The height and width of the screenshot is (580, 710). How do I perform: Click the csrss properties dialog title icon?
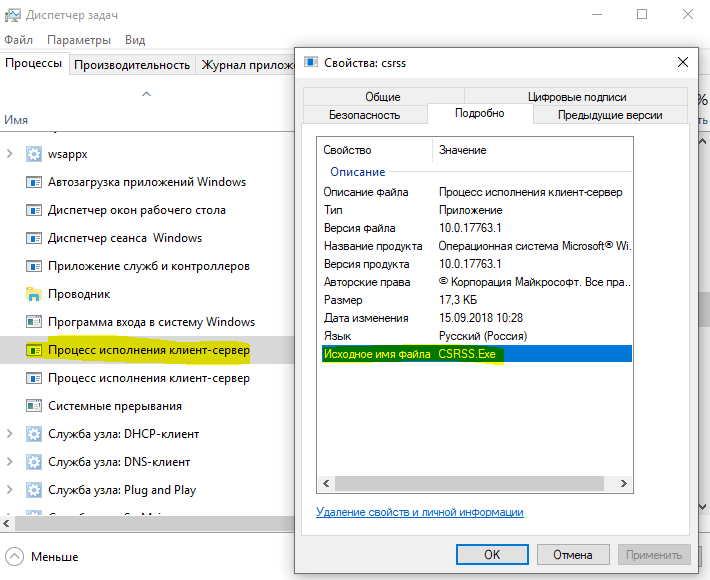point(311,62)
